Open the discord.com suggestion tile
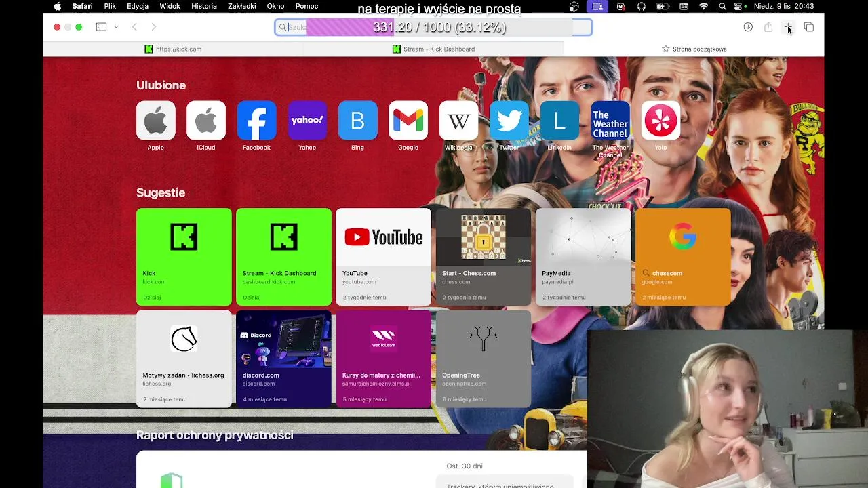This screenshot has width=868, height=488. click(x=283, y=359)
